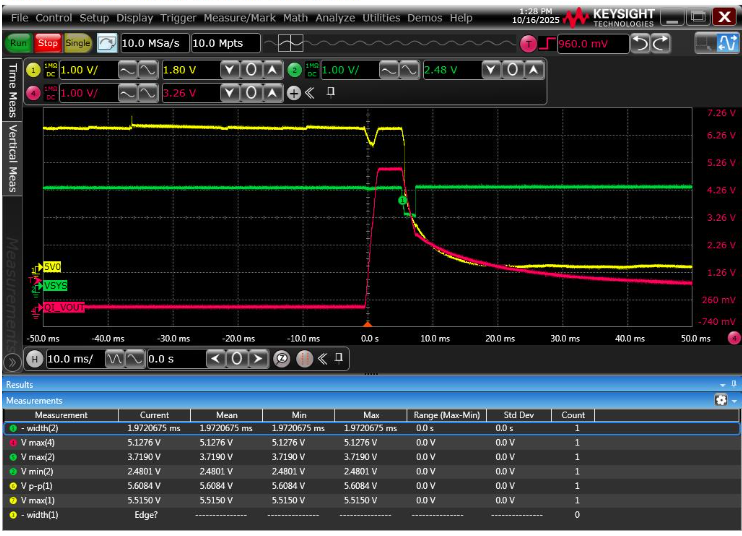Click the compressed-wave horizontal scale icon

[x=115, y=359]
